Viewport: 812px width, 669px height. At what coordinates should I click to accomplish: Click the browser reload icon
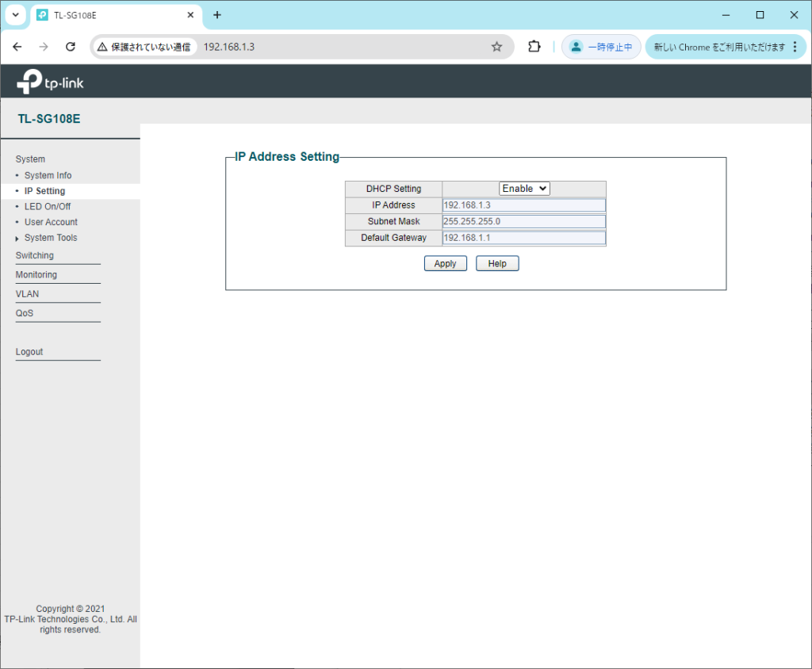(70, 47)
